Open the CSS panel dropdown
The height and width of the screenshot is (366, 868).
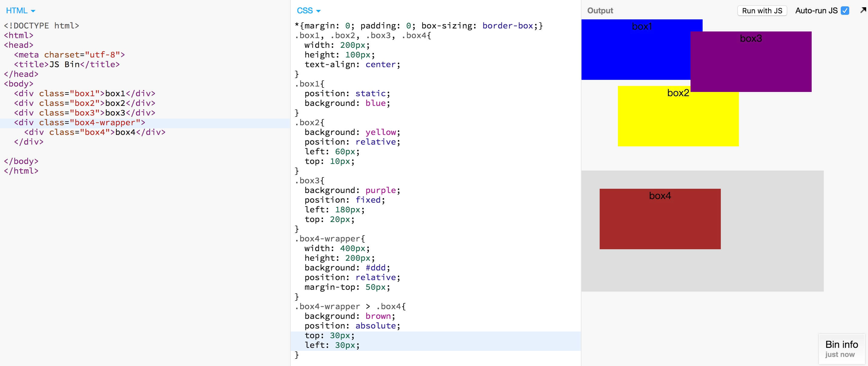click(x=308, y=11)
